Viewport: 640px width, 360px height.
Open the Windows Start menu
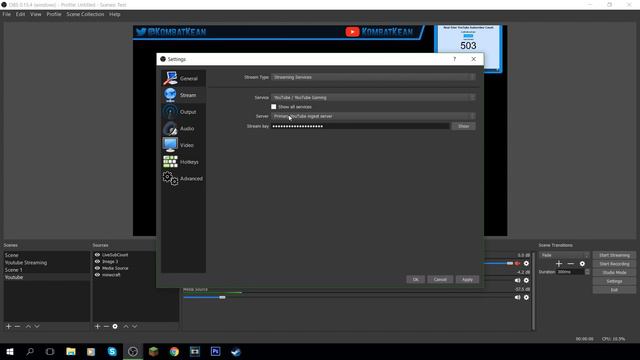pos(10,351)
